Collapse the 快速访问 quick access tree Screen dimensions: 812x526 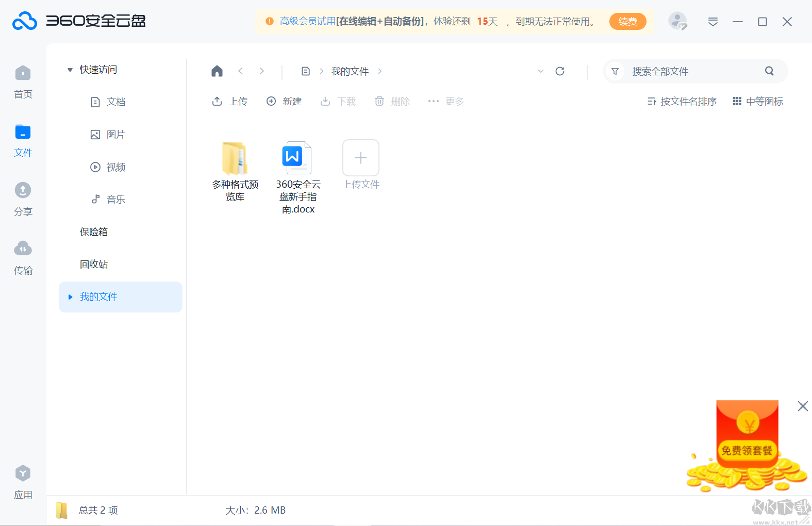coord(70,70)
